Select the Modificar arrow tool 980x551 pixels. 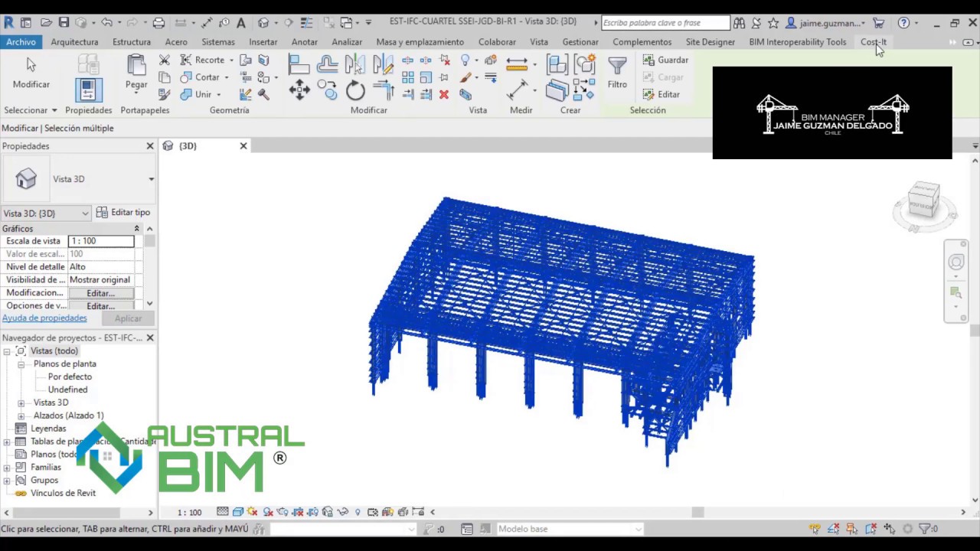31,73
